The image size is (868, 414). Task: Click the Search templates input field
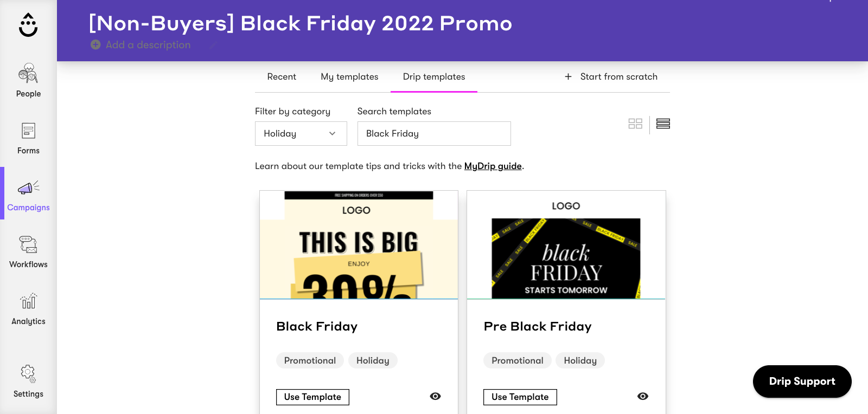pyautogui.click(x=434, y=133)
